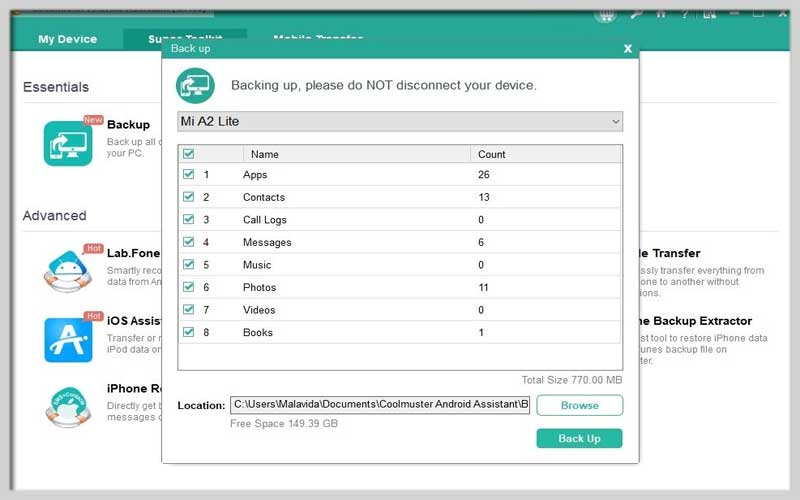Toggle the select-all checkbox in table header
The height and width of the screenshot is (500, 800).
(x=188, y=154)
